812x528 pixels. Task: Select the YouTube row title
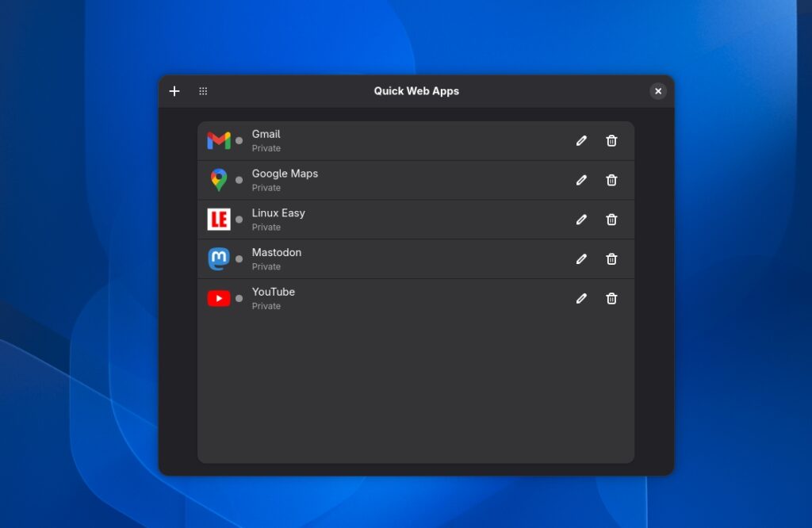tap(274, 292)
